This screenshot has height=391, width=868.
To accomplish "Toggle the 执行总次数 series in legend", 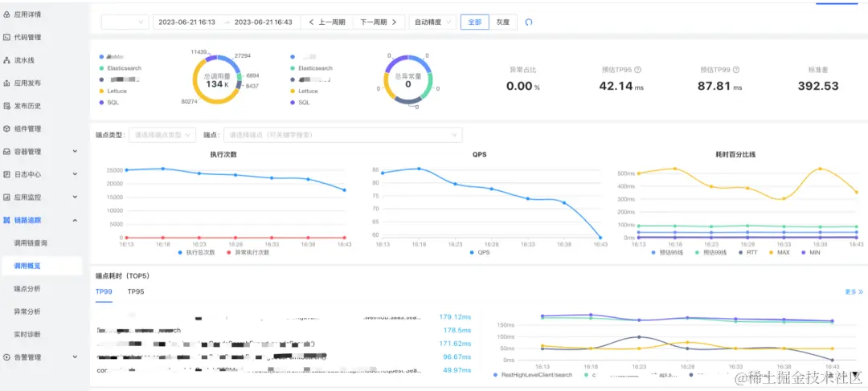I will pyautogui.click(x=195, y=252).
